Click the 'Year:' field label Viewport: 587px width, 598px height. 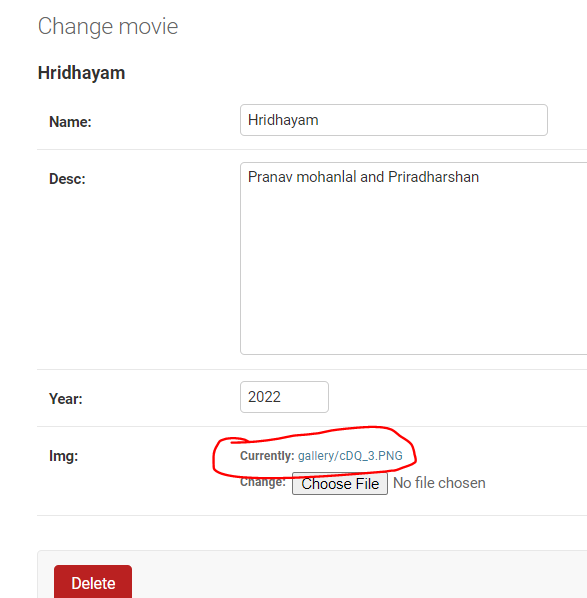click(66, 399)
